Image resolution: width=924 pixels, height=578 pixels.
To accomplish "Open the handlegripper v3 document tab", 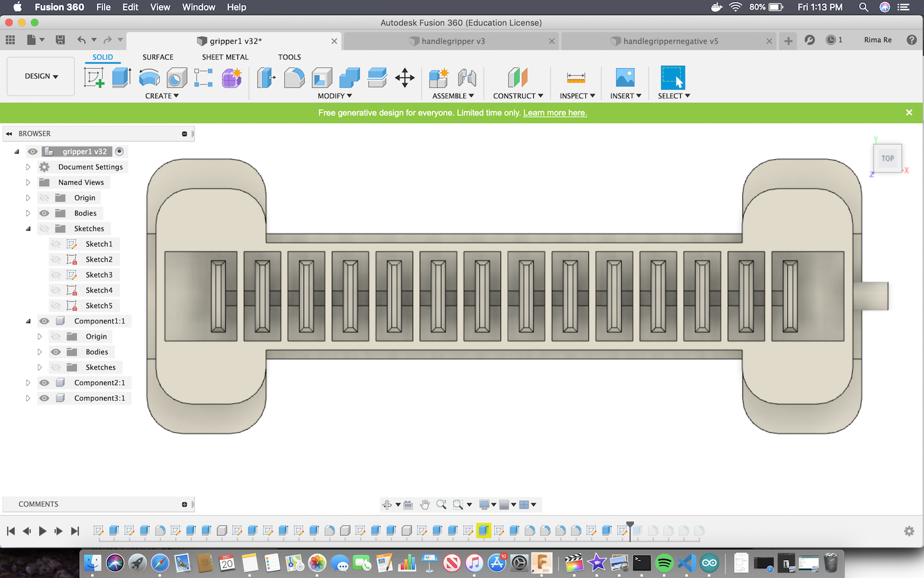I will coord(452,41).
